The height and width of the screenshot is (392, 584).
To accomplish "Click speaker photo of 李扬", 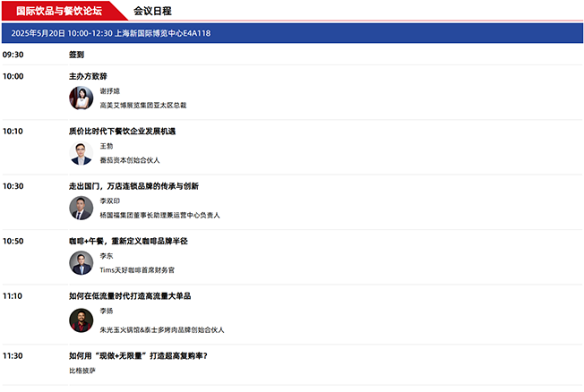I will point(81,320).
